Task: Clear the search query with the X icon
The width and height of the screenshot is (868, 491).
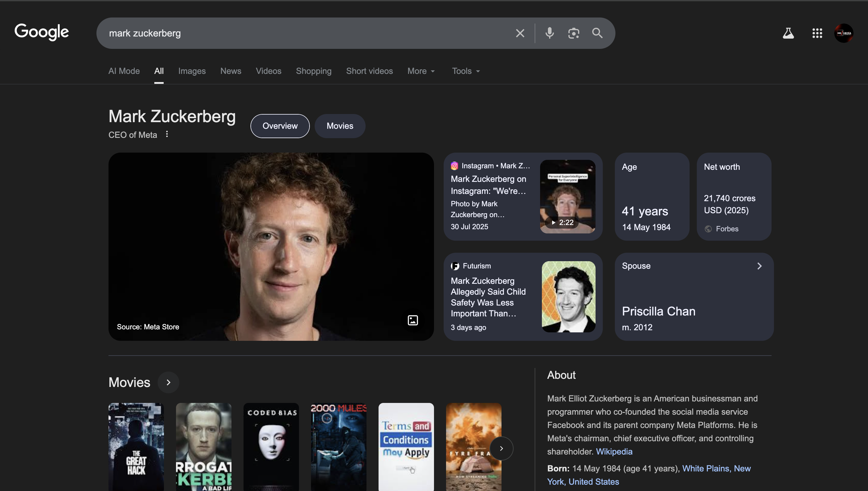Action: click(x=520, y=33)
